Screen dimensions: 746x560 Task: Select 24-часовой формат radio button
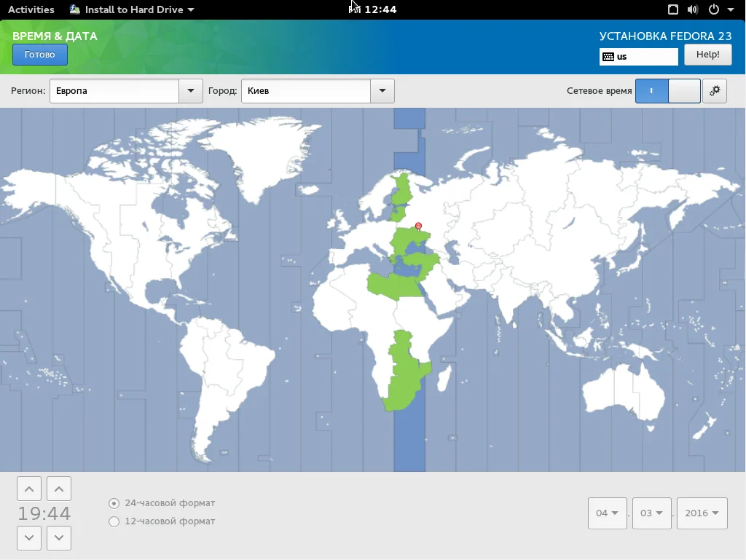click(x=114, y=503)
